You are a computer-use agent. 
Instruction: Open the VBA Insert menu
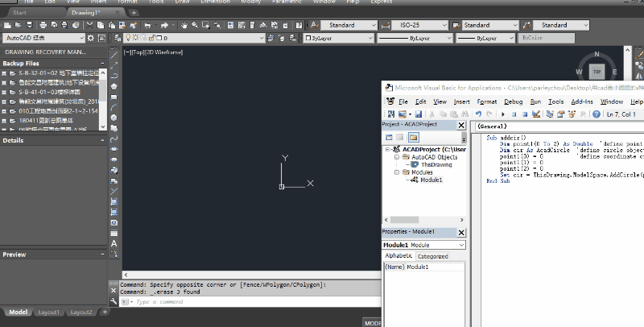pos(461,101)
